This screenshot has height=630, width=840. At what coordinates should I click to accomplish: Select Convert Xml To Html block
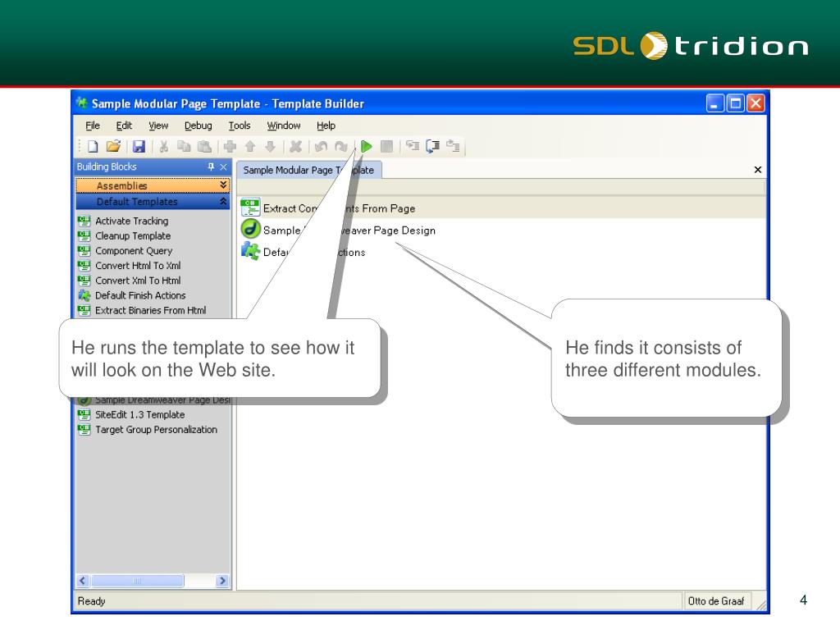tap(138, 281)
